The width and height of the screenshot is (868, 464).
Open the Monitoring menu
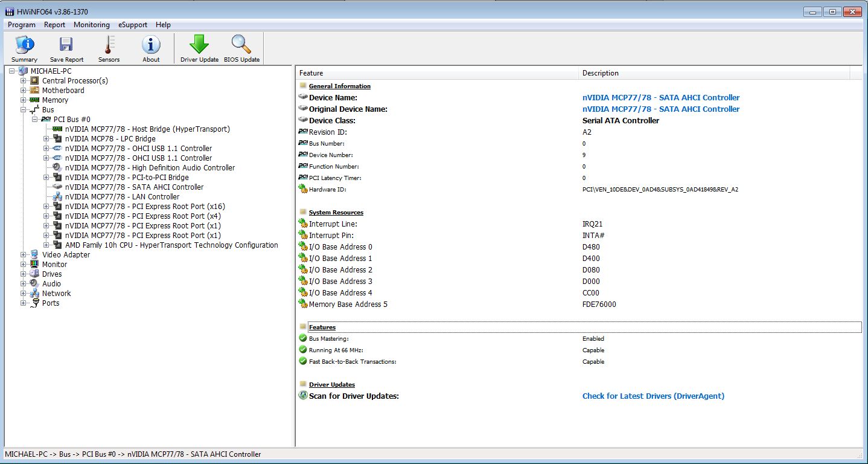click(x=92, y=25)
